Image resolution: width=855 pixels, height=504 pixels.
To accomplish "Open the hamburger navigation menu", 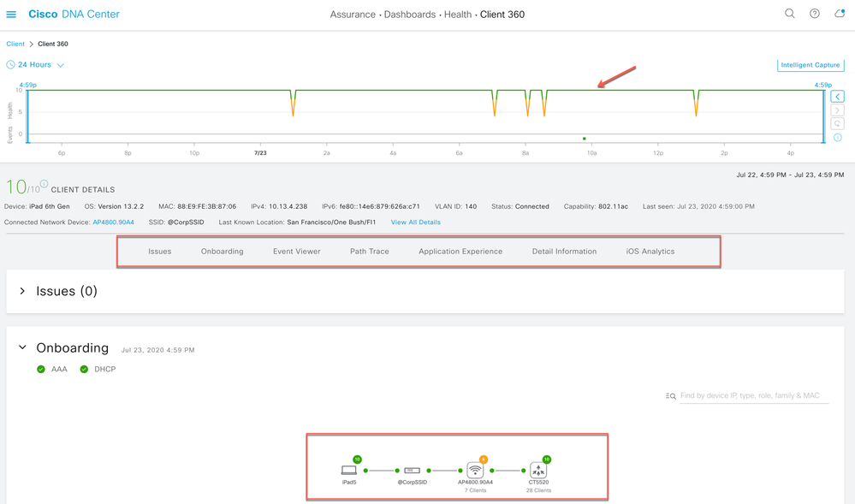I will tap(11, 15).
